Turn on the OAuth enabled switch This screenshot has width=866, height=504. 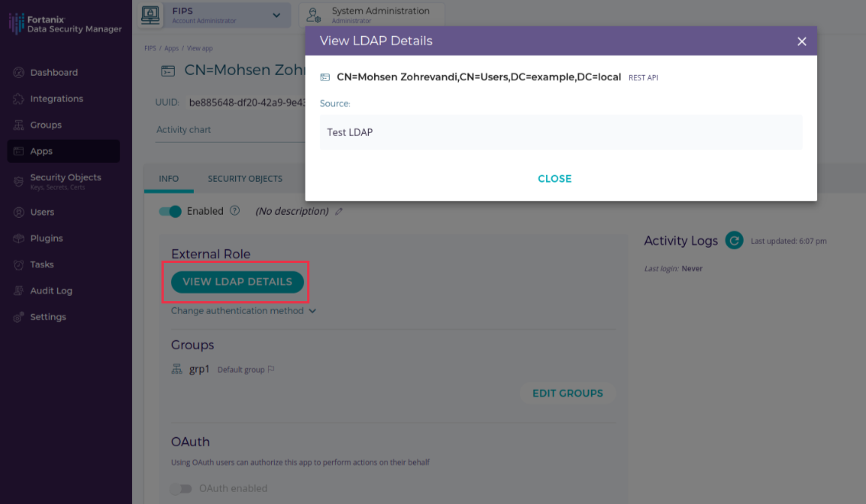tap(181, 488)
